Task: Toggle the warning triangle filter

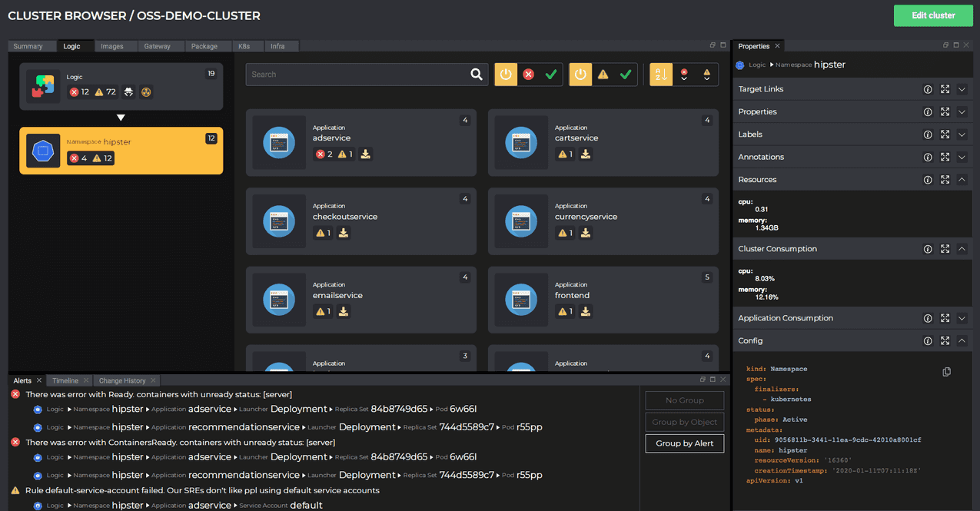Action: click(602, 74)
